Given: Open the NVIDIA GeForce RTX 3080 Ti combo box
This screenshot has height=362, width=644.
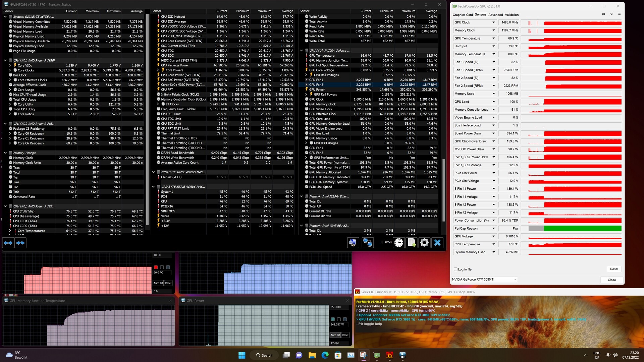Looking at the screenshot, I should 484,279.
